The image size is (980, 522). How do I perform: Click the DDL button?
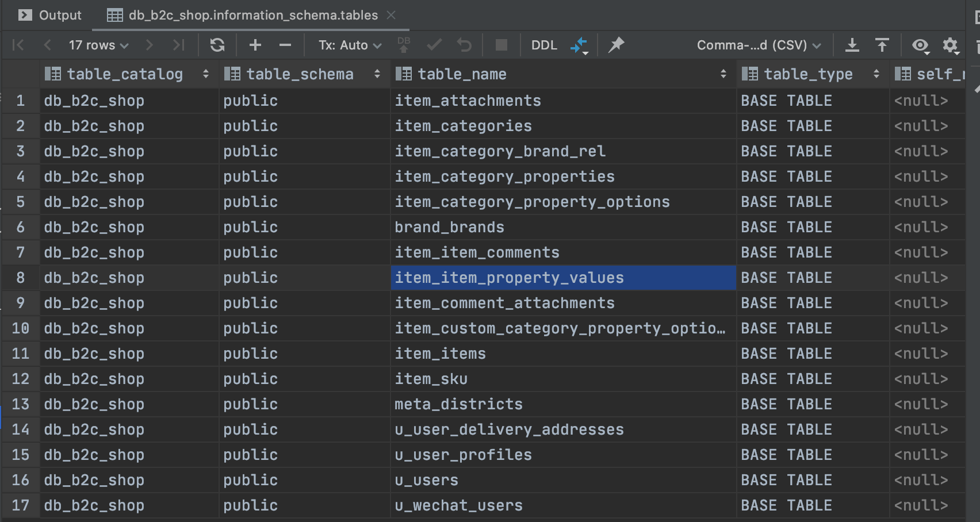(544, 45)
